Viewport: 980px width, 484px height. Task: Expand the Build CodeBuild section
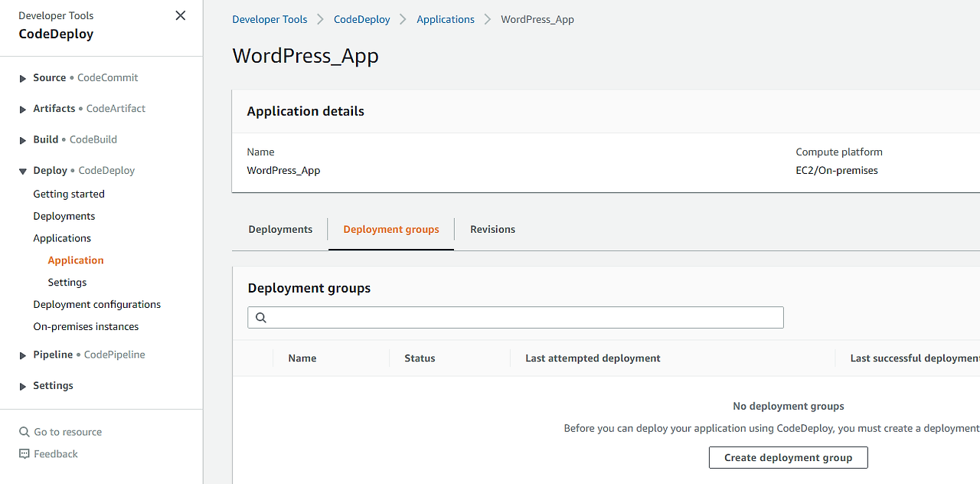point(23,140)
